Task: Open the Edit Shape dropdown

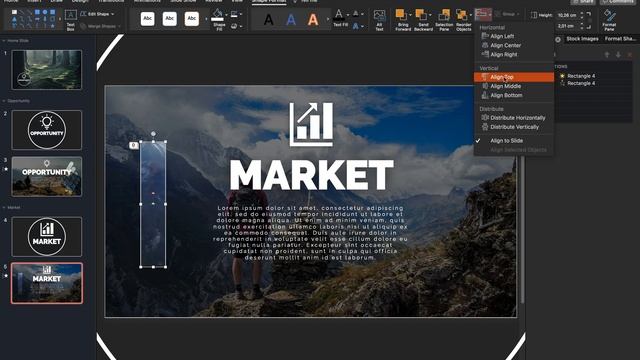Action: pos(97,14)
